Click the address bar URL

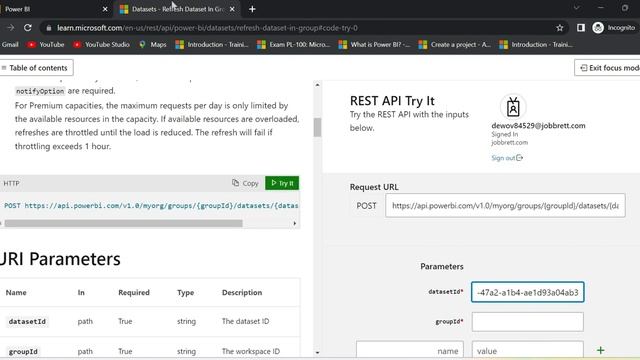(x=207, y=28)
